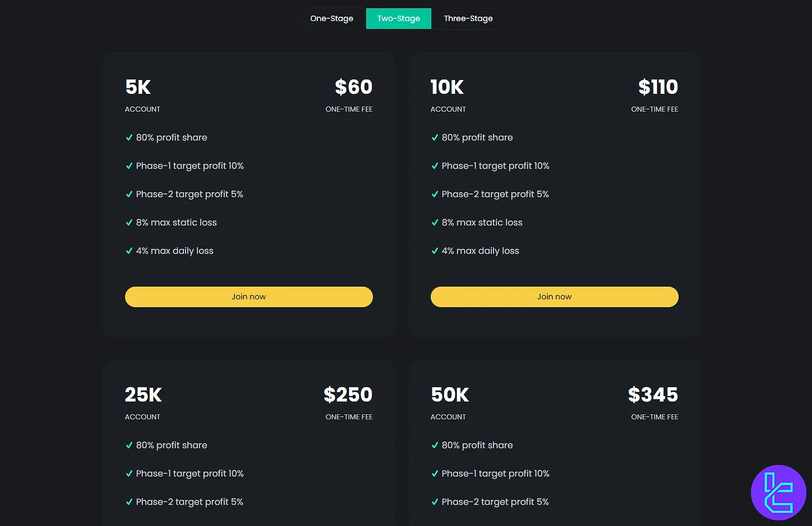The width and height of the screenshot is (812, 526).
Task: Click checkmark beside 5K 80% profit share
Action: click(x=129, y=138)
